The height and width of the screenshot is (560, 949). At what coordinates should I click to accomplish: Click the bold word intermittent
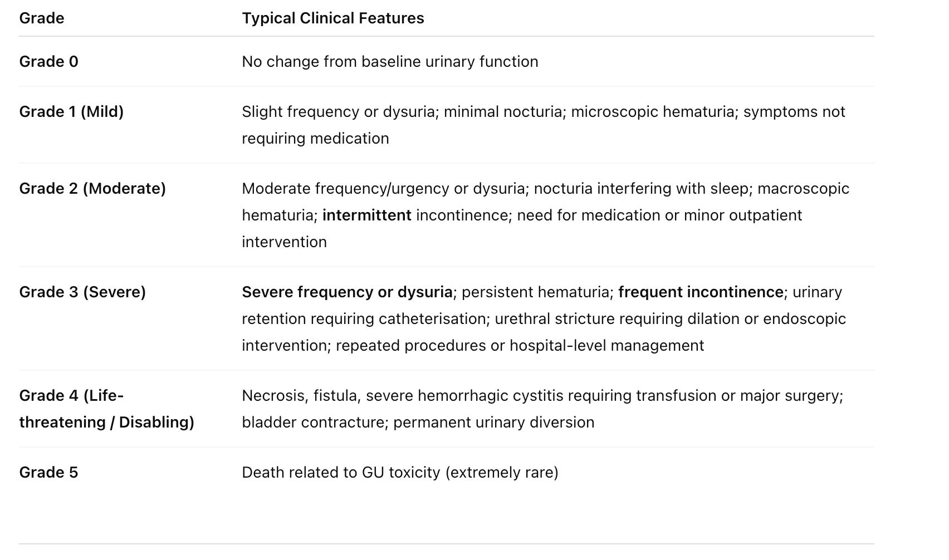coord(367,215)
